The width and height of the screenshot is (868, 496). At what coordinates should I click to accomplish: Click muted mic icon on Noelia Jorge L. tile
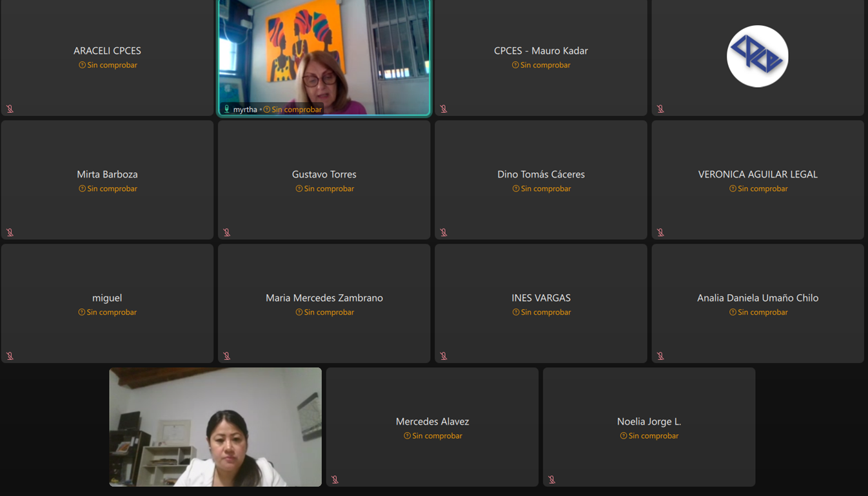click(552, 479)
